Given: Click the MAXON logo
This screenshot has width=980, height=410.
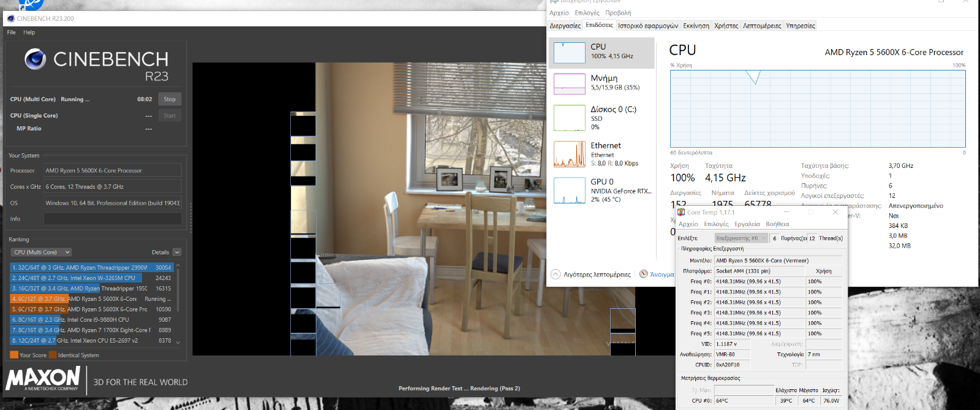Looking at the screenshot, I should click(43, 379).
